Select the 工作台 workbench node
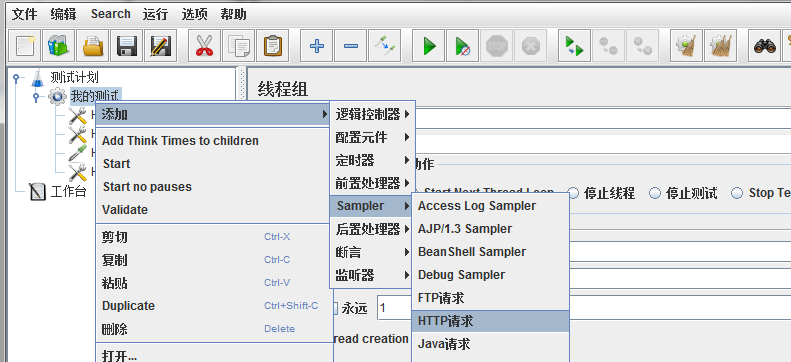 68,192
